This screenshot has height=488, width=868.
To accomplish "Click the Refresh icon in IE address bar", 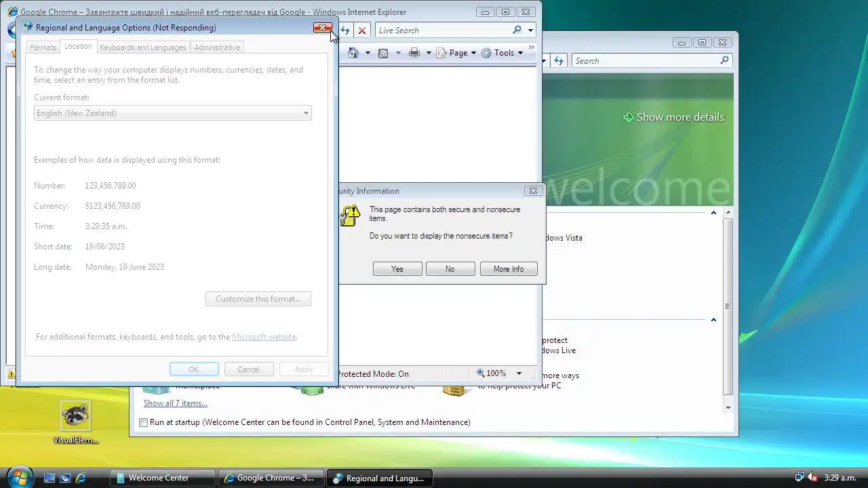I will tap(346, 30).
